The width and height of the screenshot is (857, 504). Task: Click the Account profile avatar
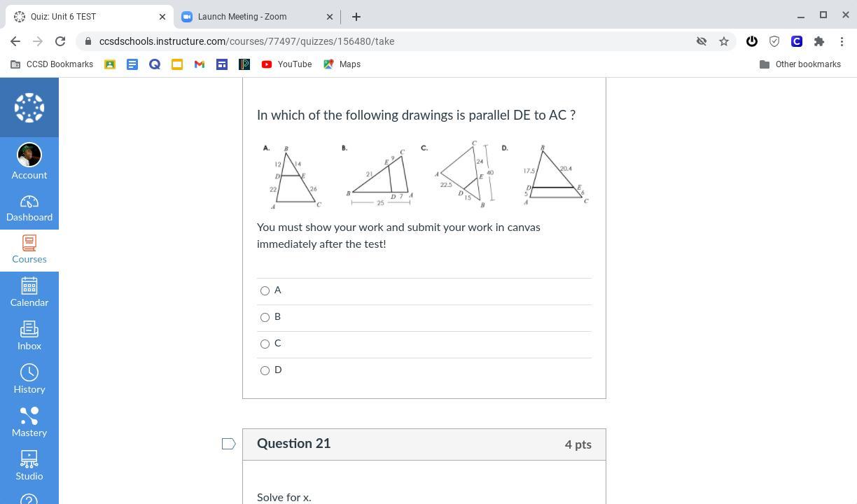pyautogui.click(x=29, y=155)
